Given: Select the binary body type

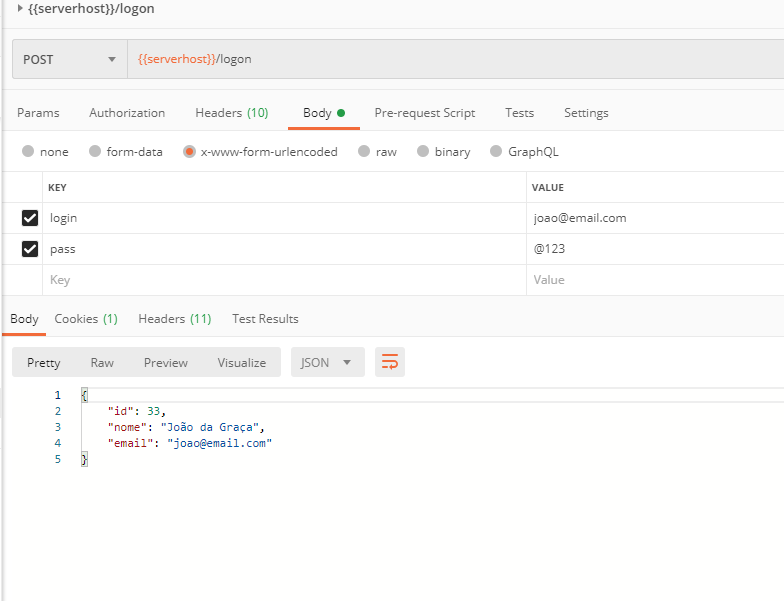Looking at the screenshot, I should tap(423, 151).
